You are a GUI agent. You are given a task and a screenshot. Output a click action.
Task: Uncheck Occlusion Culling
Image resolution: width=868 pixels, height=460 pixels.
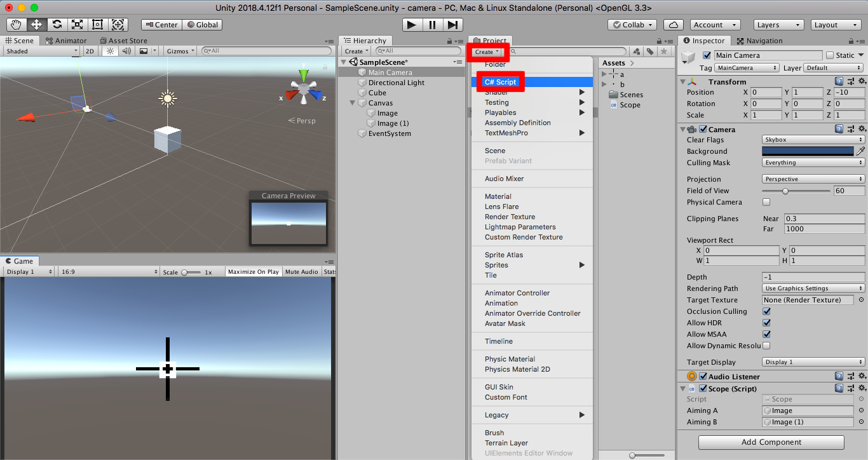[766, 311]
